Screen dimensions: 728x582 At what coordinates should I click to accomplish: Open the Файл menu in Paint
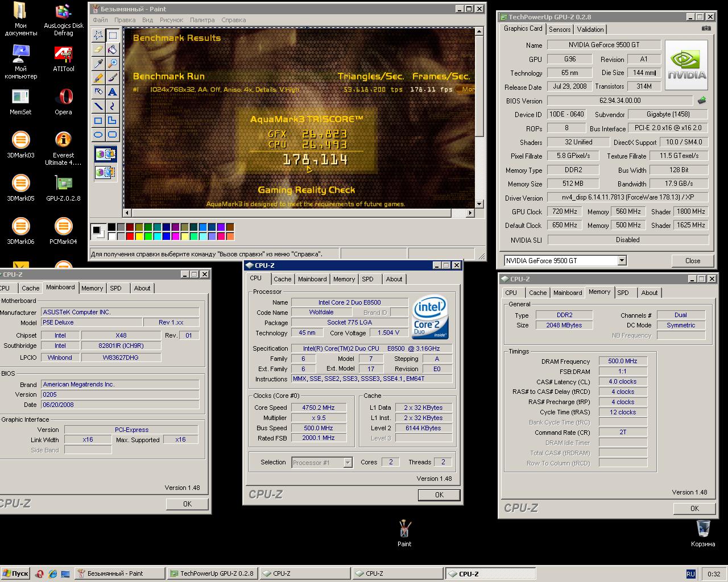coord(100,20)
